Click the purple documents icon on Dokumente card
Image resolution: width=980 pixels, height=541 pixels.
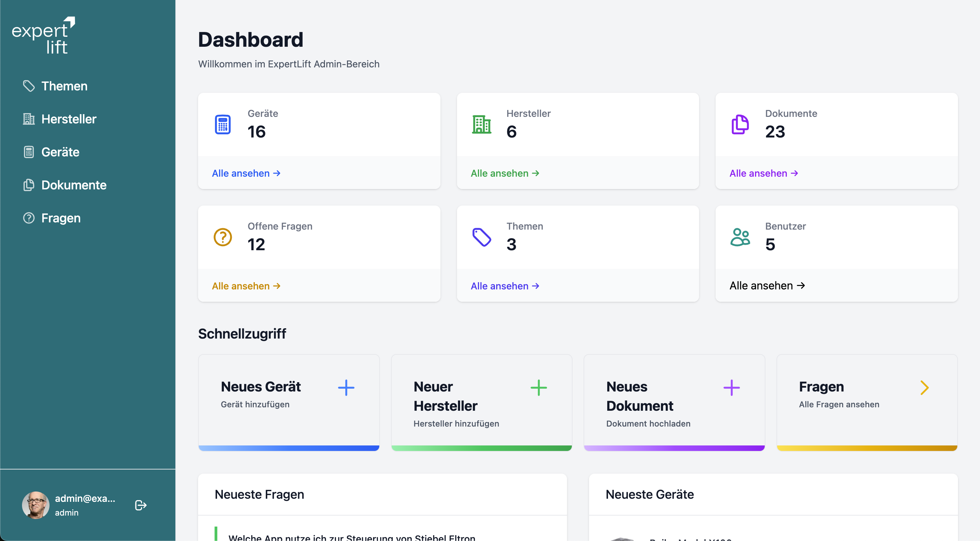[x=740, y=124]
